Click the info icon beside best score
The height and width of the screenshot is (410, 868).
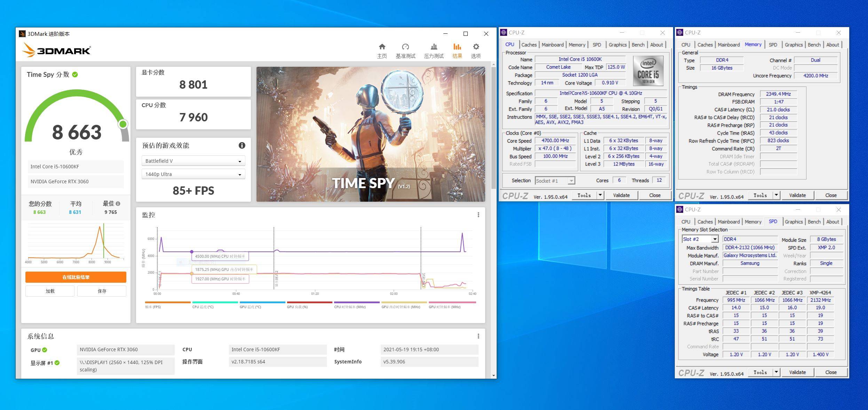(118, 203)
